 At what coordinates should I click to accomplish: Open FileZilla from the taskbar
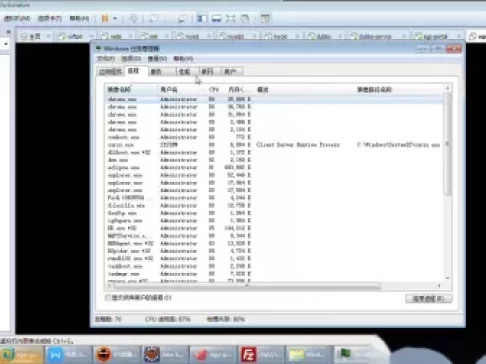click(x=261, y=355)
